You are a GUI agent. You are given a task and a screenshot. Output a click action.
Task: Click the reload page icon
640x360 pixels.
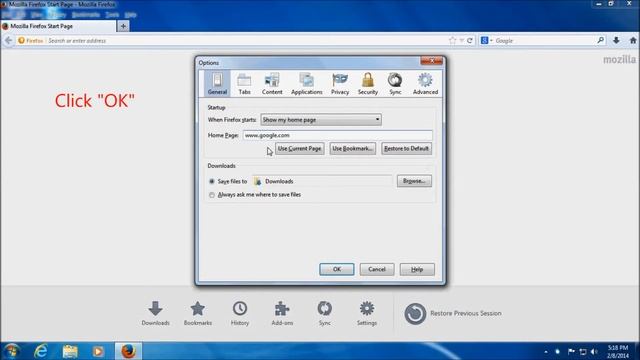470,40
